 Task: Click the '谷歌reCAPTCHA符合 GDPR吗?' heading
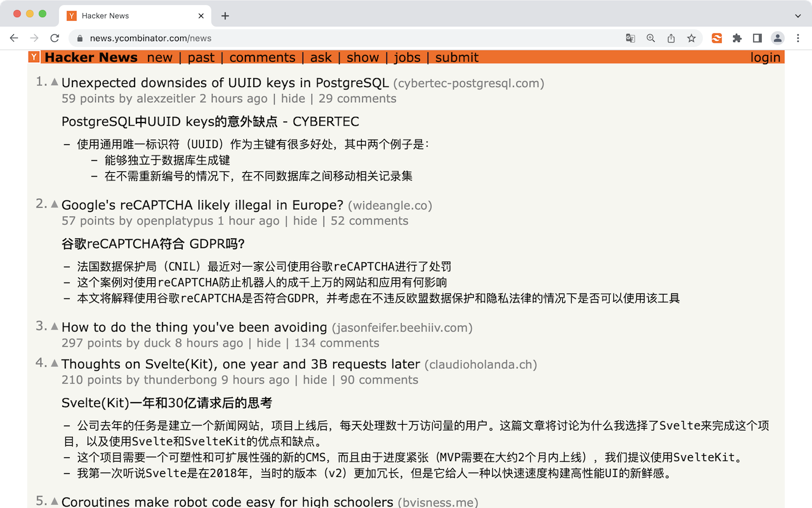(x=153, y=244)
